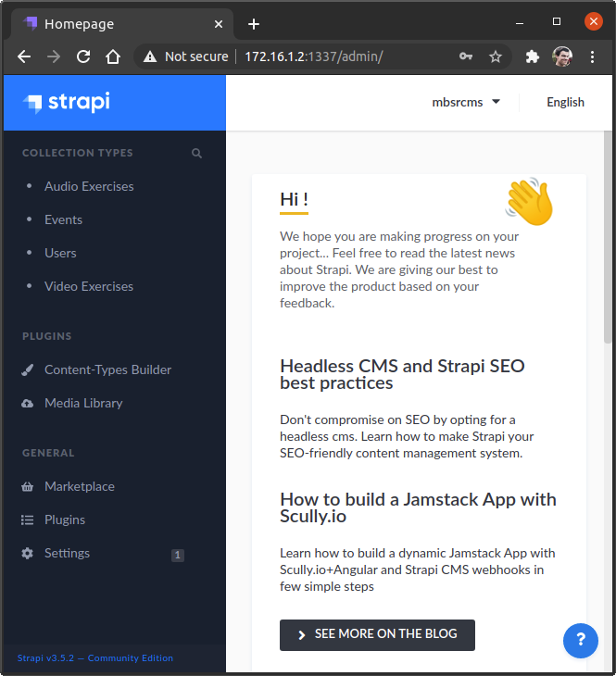Click the address bar URL 172.16.1.2:1337/admin/
Viewport: 616px width, 676px height.
tap(314, 56)
